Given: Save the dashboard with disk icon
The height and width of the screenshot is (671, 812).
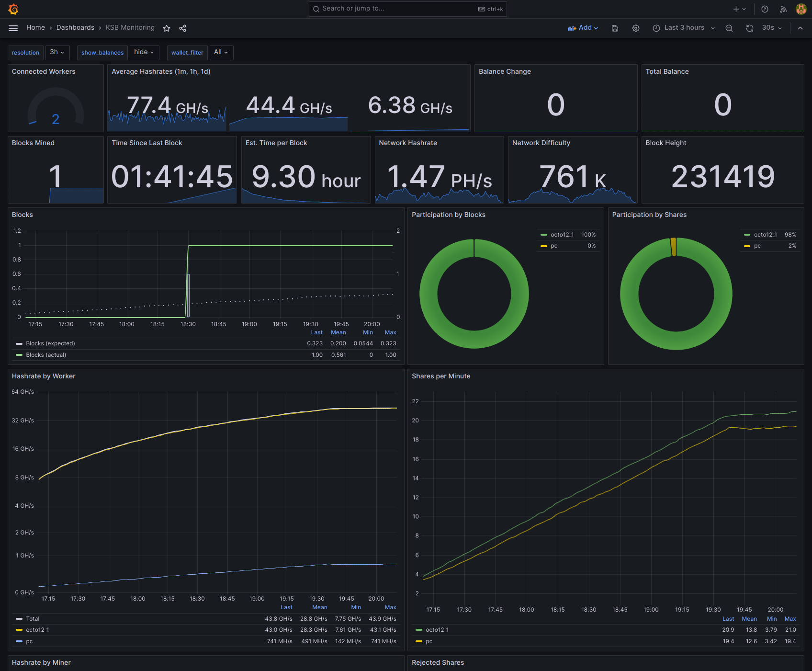Looking at the screenshot, I should pyautogui.click(x=615, y=28).
